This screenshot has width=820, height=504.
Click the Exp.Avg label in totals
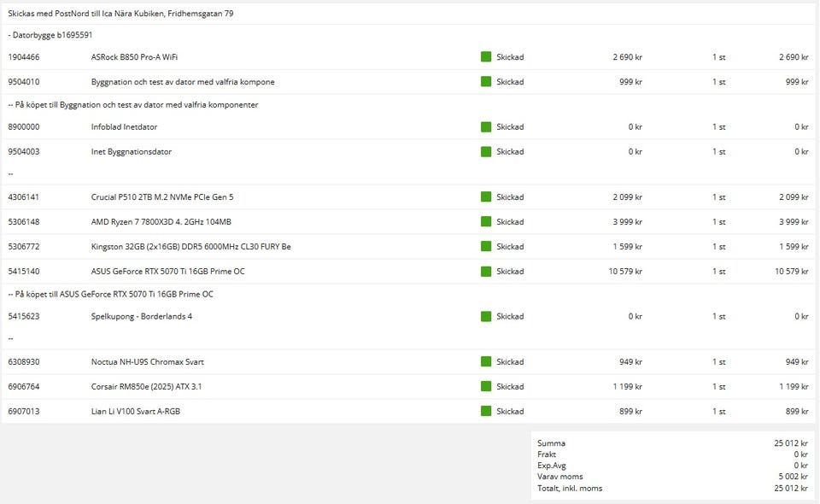point(551,466)
